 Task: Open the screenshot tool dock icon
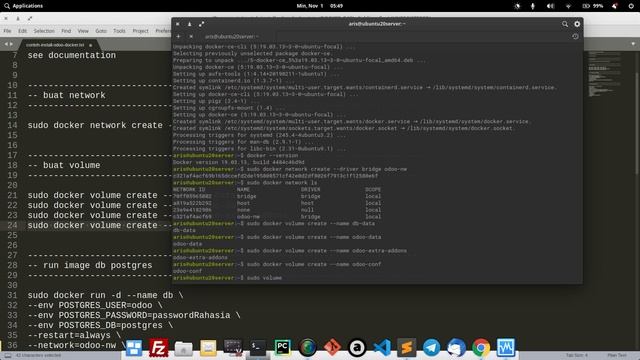pos(233,347)
